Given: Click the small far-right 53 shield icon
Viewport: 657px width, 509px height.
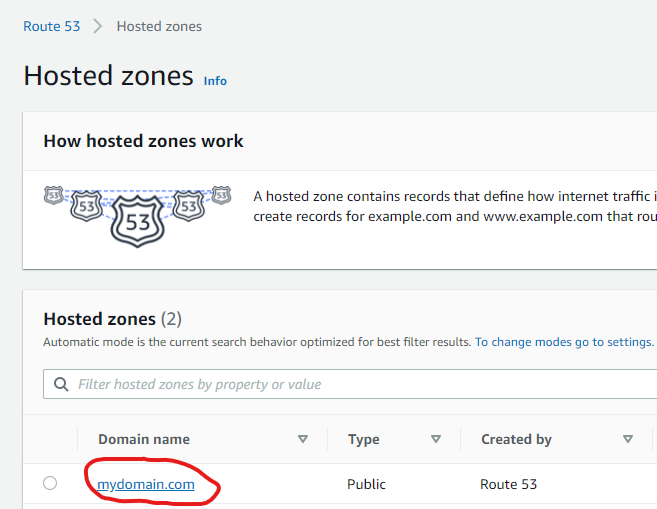Looking at the screenshot, I should [221, 195].
